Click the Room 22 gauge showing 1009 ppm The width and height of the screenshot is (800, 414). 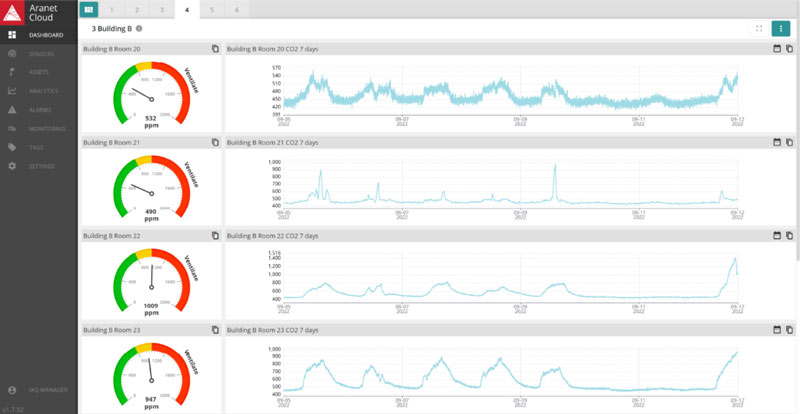coord(152,281)
